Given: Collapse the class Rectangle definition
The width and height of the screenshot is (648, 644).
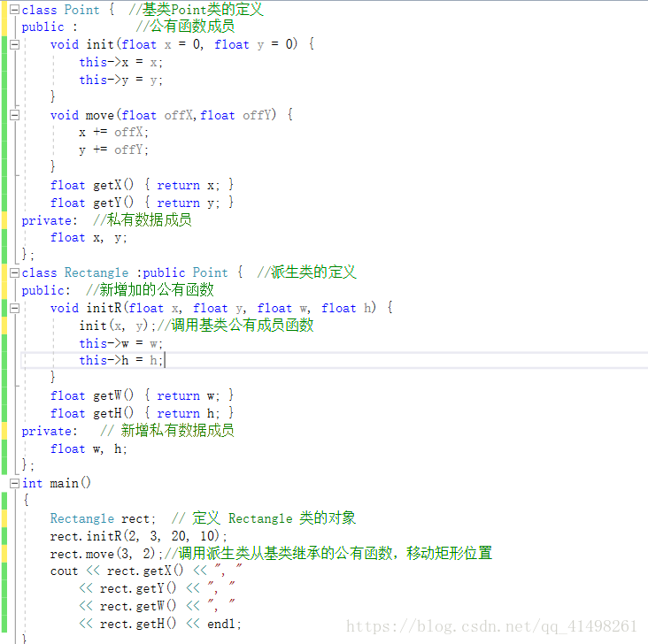Looking at the screenshot, I should pyautogui.click(x=14, y=272).
